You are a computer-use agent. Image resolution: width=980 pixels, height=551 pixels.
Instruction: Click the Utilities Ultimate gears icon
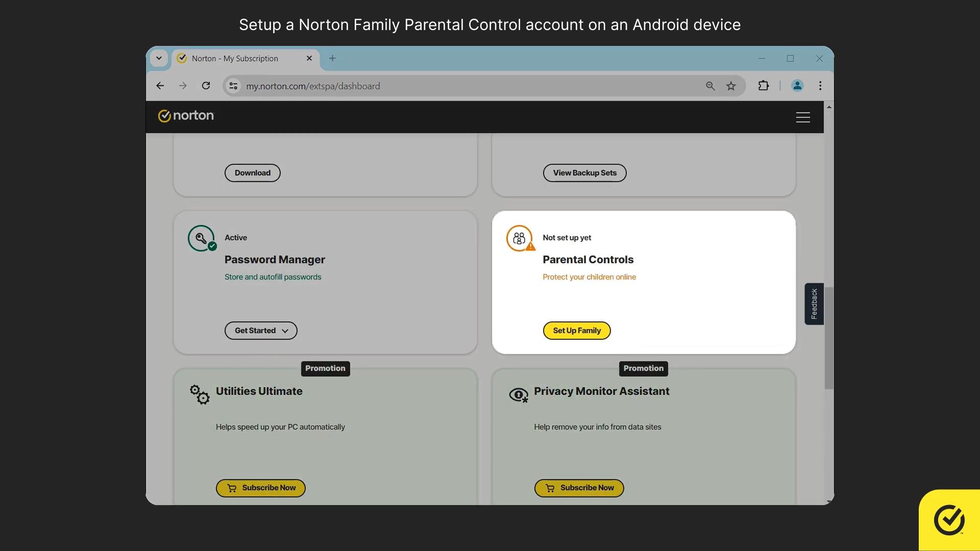click(200, 395)
